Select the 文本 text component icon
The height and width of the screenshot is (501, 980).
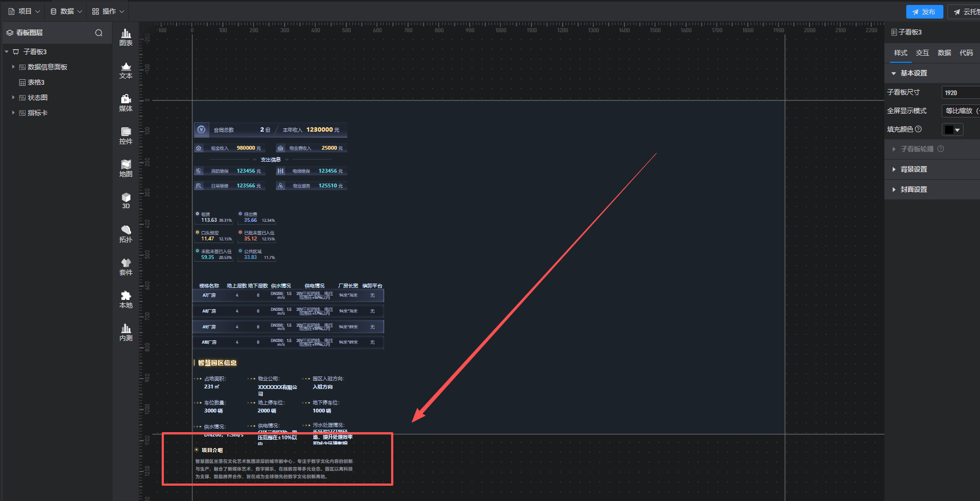coord(126,70)
